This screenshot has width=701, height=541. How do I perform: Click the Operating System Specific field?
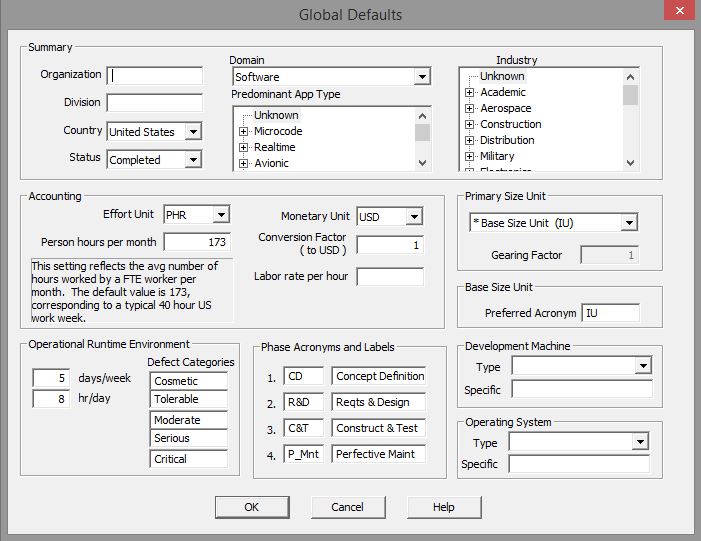click(x=579, y=464)
